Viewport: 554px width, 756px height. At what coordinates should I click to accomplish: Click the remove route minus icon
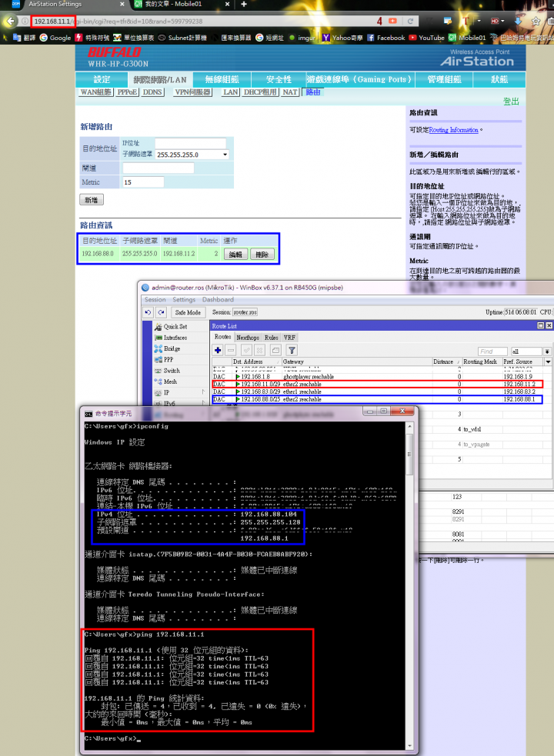[231, 351]
